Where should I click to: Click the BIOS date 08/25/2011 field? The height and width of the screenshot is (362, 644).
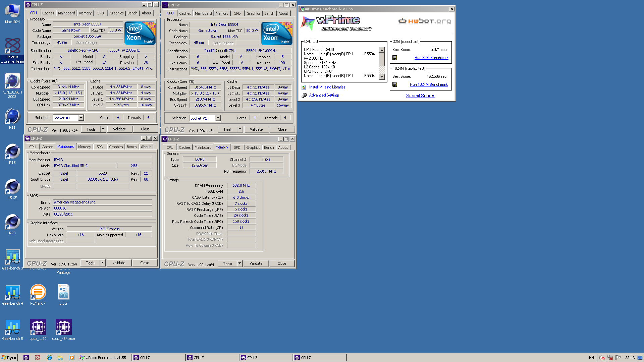pyautogui.click(x=102, y=214)
